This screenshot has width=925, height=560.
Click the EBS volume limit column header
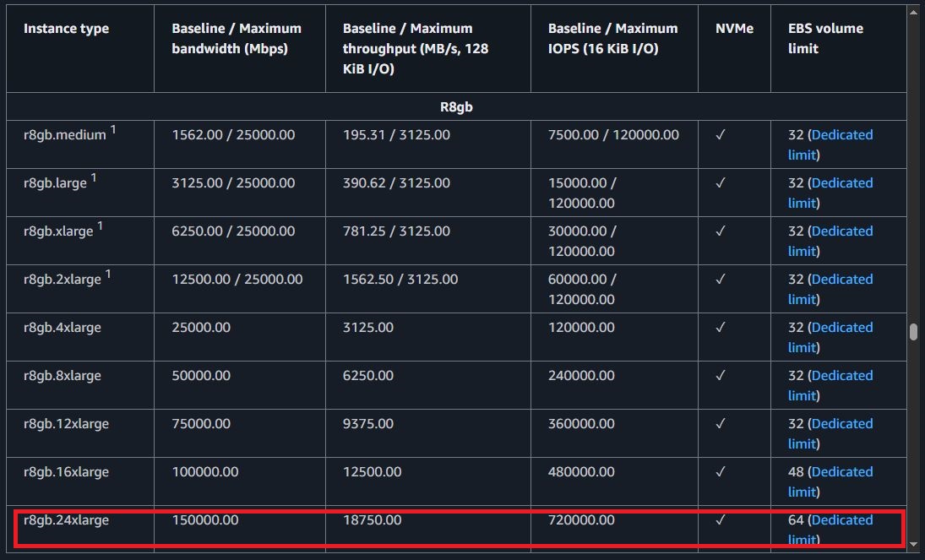(x=813, y=39)
